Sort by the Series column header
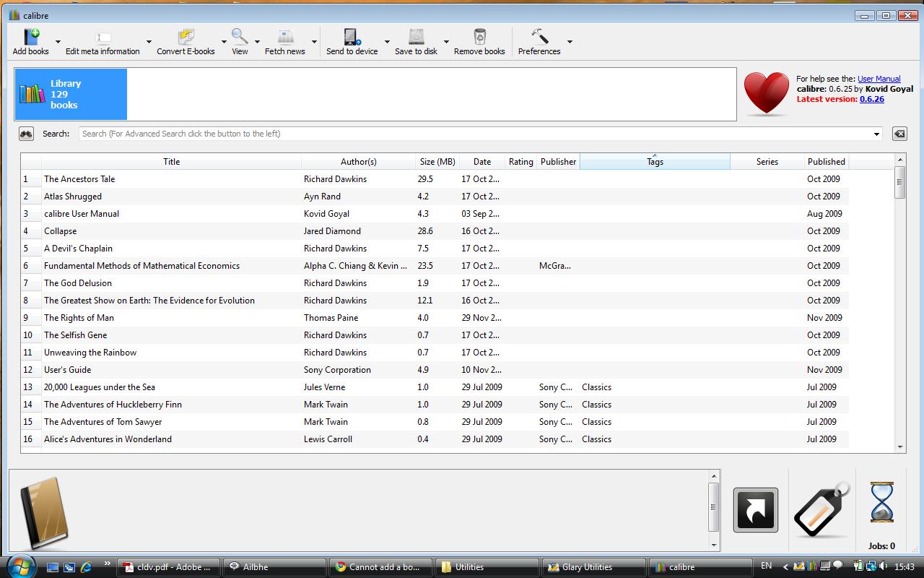Viewport: 924px width, 578px height. coord(767,162)
